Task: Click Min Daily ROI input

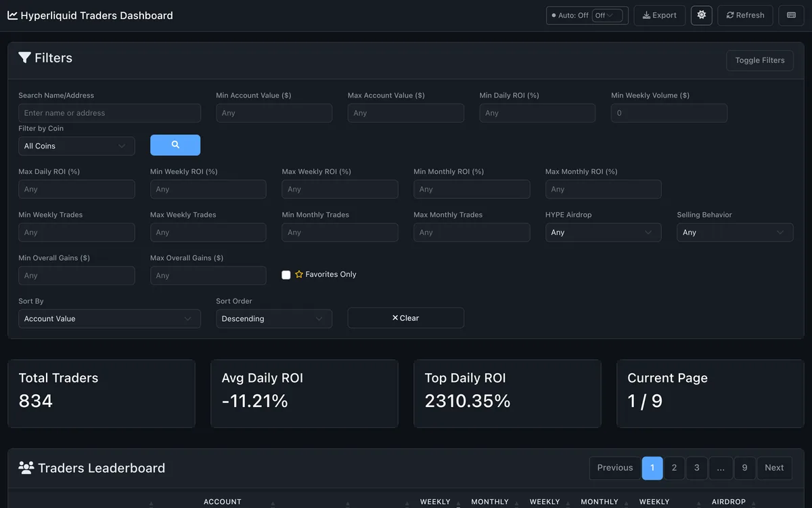Action: tap(537, 113)
